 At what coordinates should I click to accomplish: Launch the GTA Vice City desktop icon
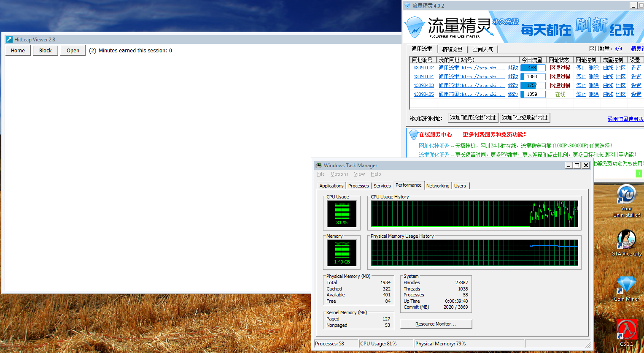(x=627, y=243)
